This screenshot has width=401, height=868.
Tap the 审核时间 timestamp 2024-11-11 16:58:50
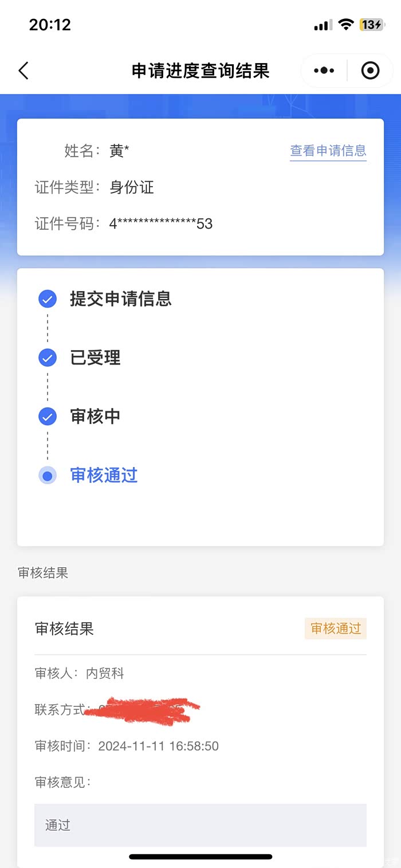click(x=158, y=746)
